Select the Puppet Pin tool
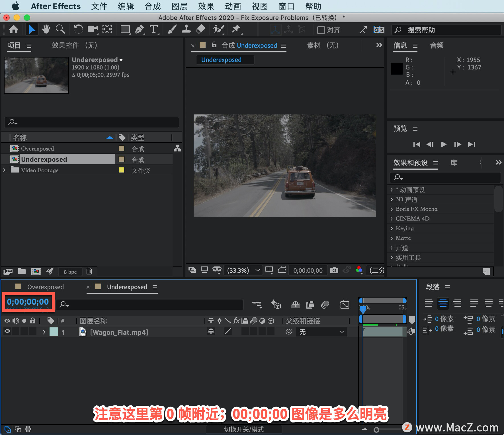 [236, 29]
